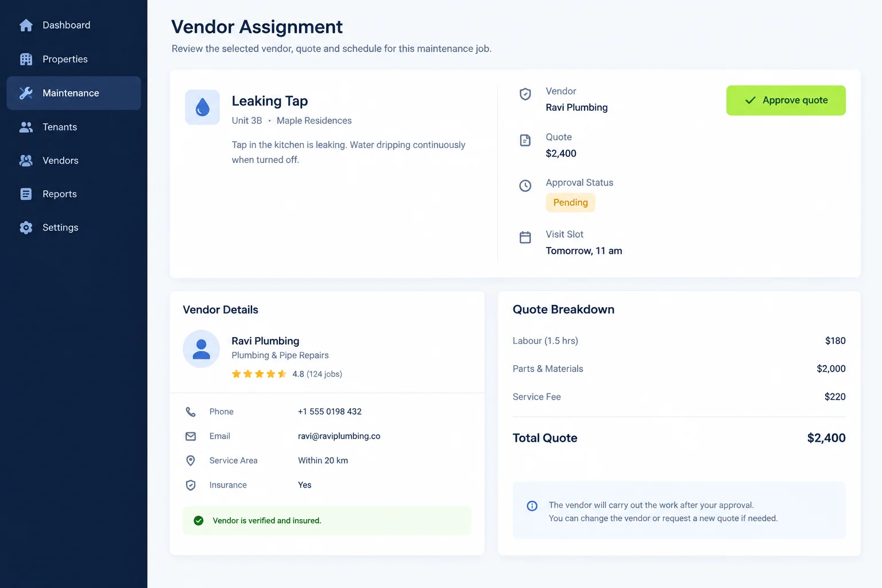Click the Properties building icon
Screen dimensions: 882x588
[26, 59]
